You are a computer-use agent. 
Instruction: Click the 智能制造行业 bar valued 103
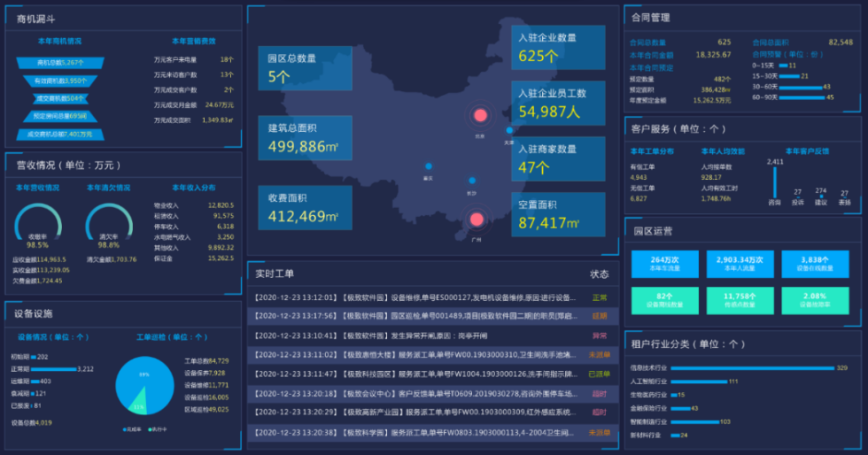[x=694, y=421]
